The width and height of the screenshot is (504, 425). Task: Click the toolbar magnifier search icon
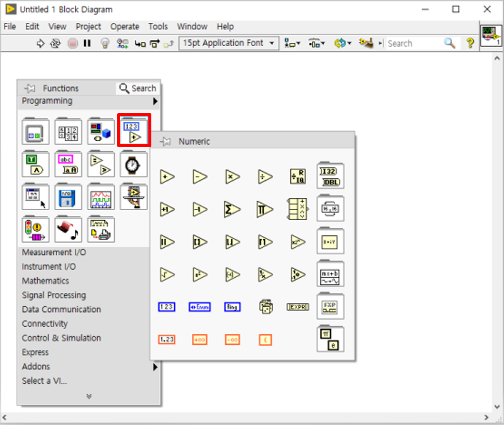tap(450, 43)
